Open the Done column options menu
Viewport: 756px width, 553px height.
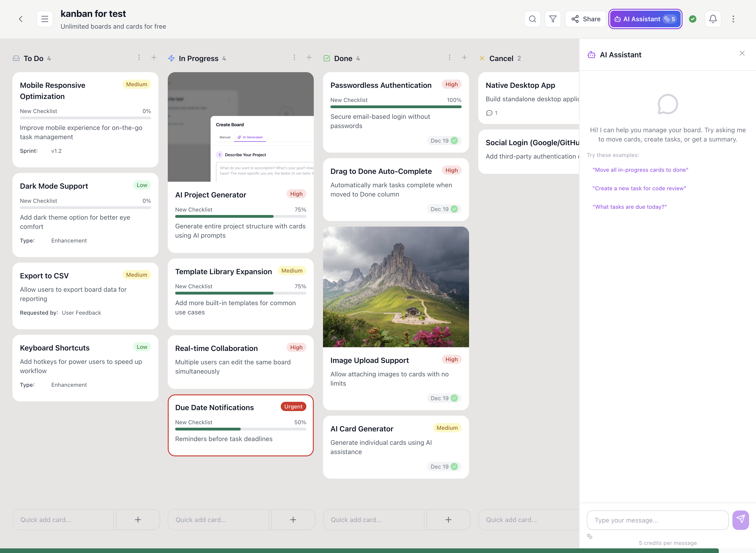[450, 57]
